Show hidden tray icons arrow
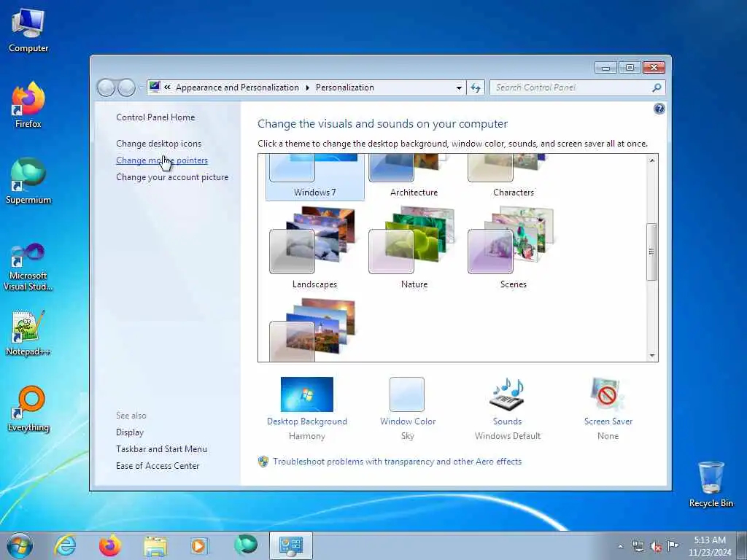 coord(620,547)
